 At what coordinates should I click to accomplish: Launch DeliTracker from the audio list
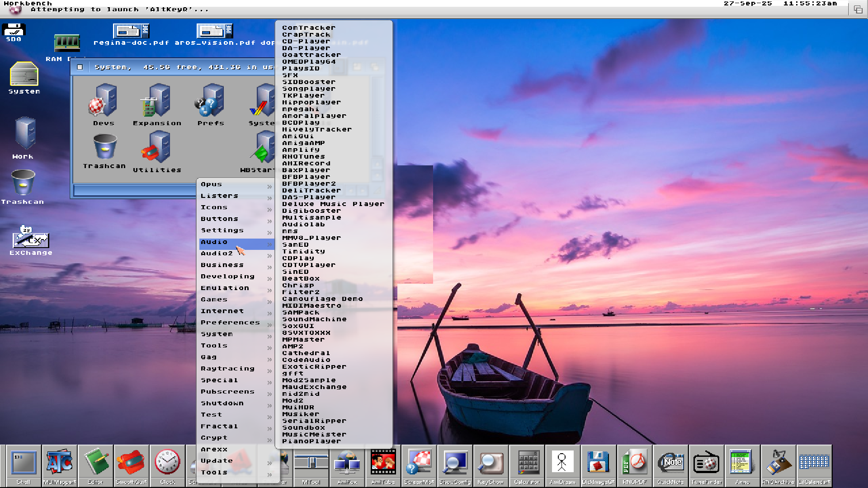[311, 191]
